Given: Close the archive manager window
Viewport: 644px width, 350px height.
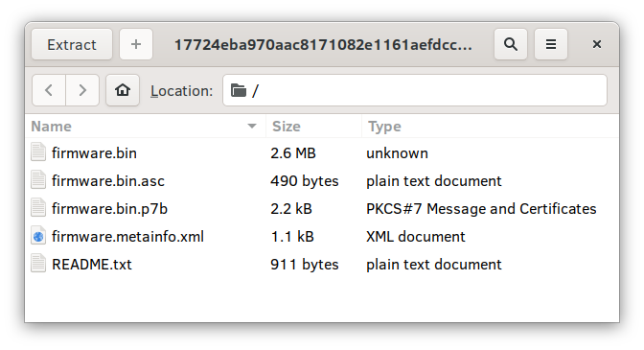Looking at the screenshot, I should (x=597, y=44).
